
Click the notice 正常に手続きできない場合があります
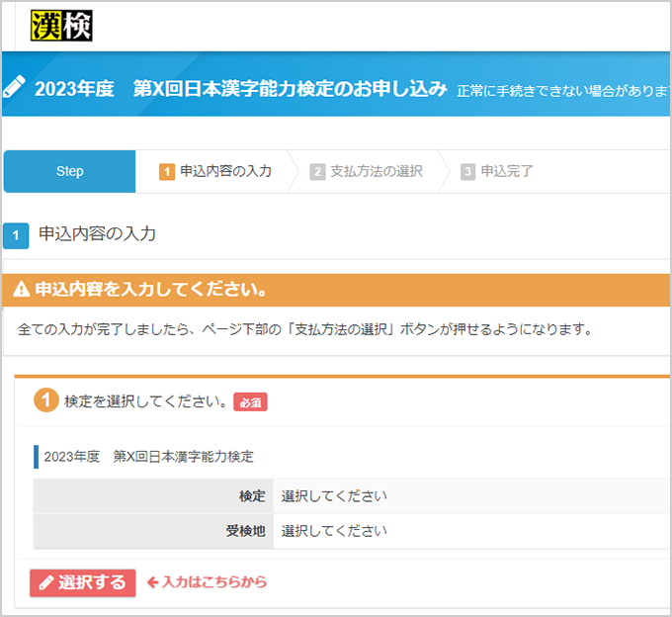(563, 90)
